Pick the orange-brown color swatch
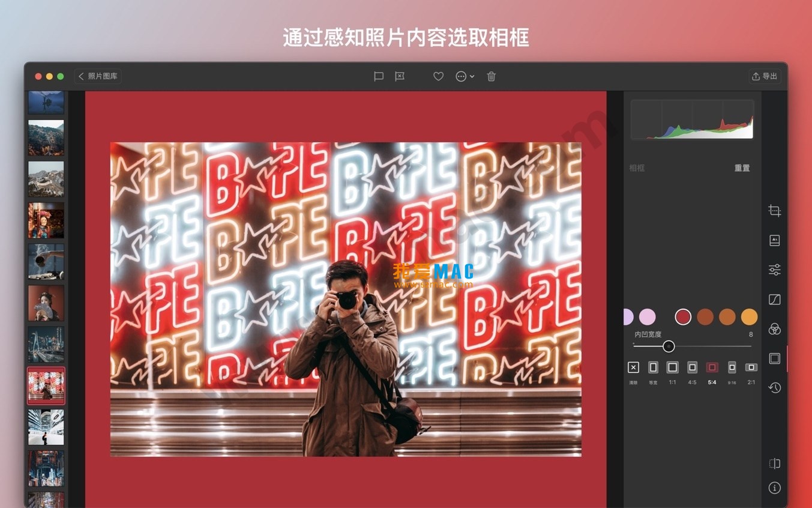This screenshot has width=812, height=508. click(727, 317)
